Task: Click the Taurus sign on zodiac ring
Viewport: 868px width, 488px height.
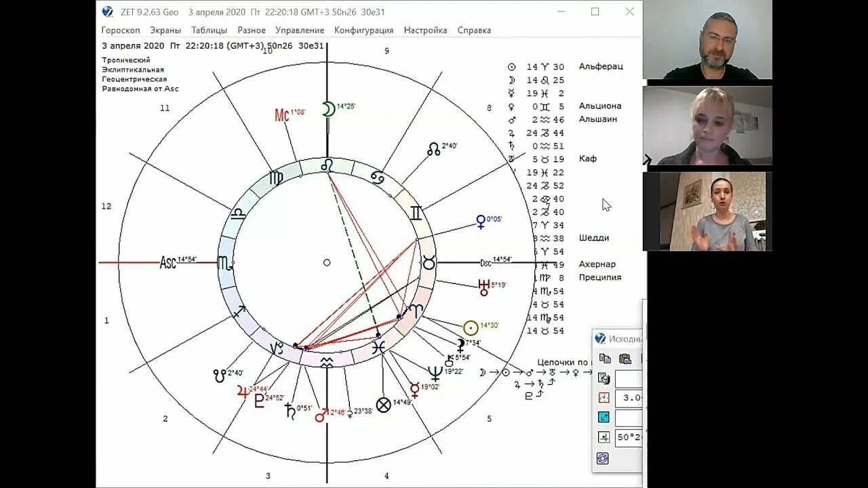Action: pyautogui.click(x=429, y=263)
